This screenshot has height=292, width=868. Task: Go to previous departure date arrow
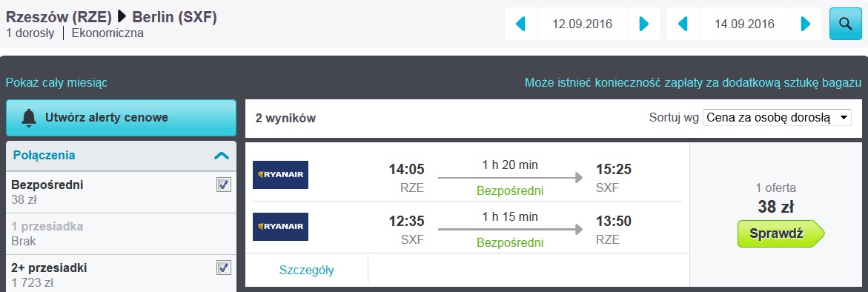coord(520,24)
